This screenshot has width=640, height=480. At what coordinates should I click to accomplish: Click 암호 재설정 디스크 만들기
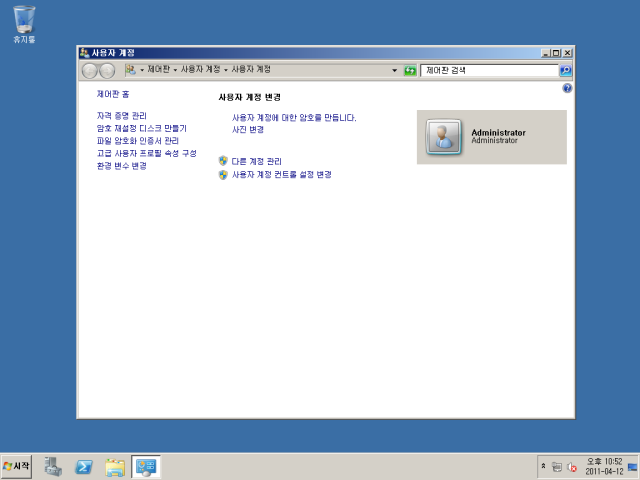(141, 129)
